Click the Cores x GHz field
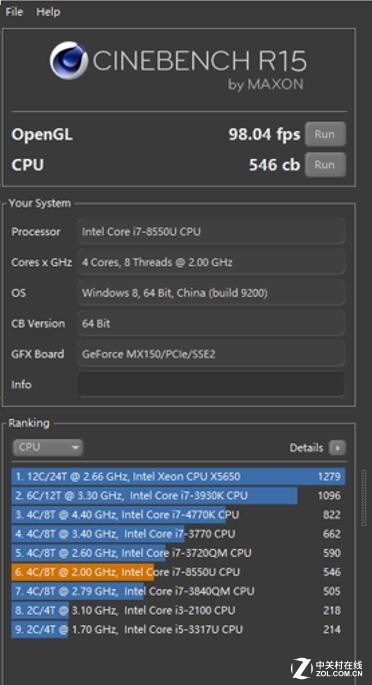The image size is (372, 685). pos(211,262)
